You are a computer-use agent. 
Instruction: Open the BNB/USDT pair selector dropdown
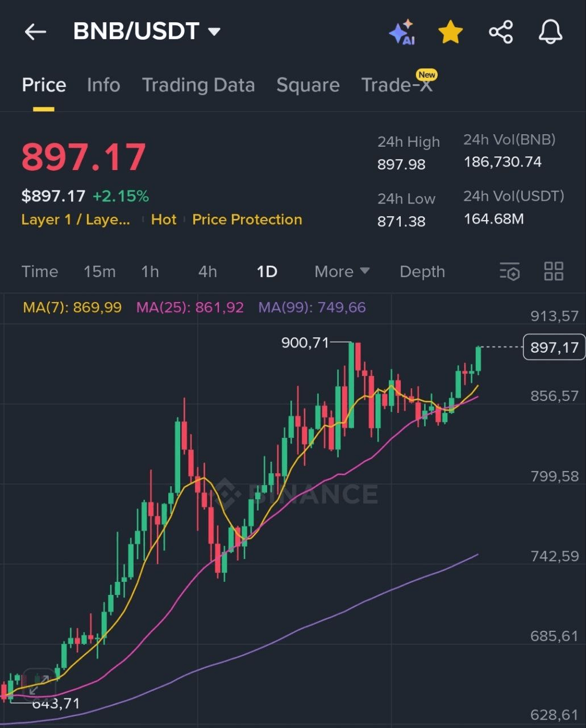(x=147, y=31)
